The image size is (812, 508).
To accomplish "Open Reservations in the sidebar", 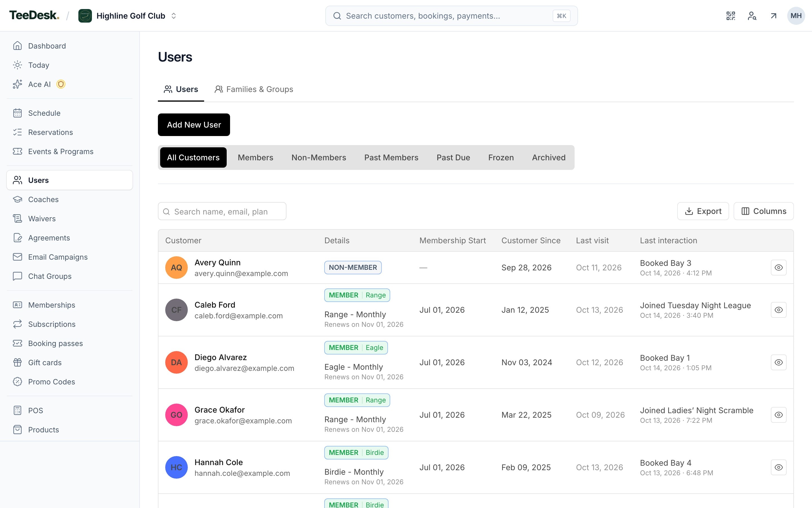I will coord(69,132).
